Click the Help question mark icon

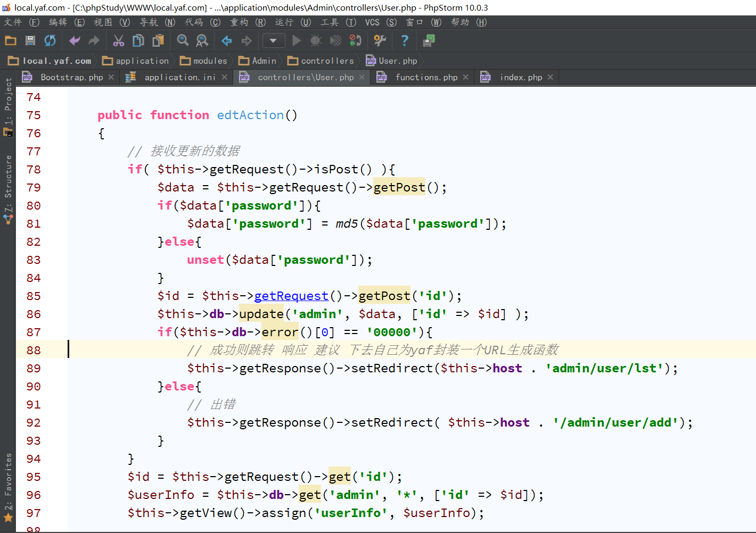(x=405, y=40)
